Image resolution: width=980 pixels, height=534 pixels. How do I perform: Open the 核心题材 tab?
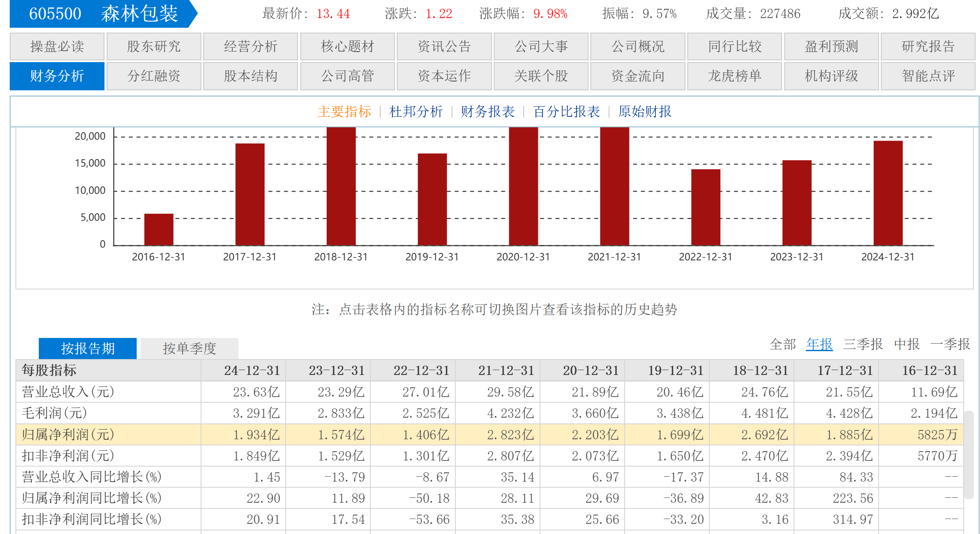(x=347, y=46)
